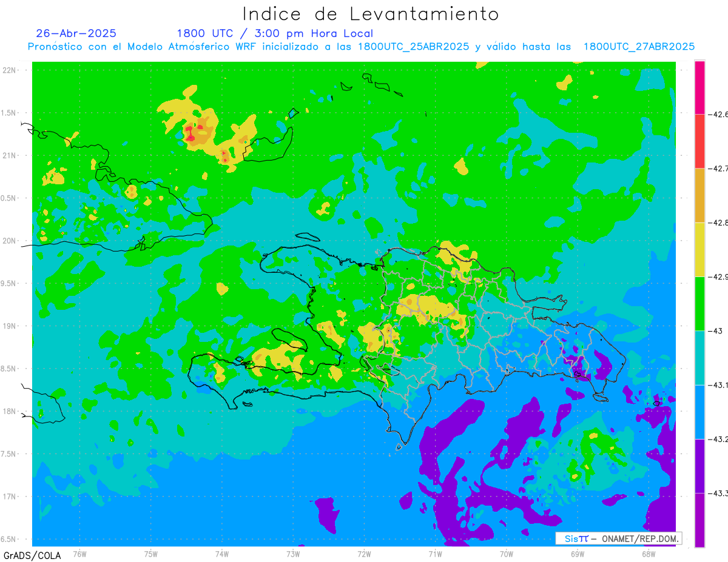This screenshot has height=562, width=728.
Task: Click the '1800 UTC / 3:00 pm Hora Local' text
Action: pos(275,33)
